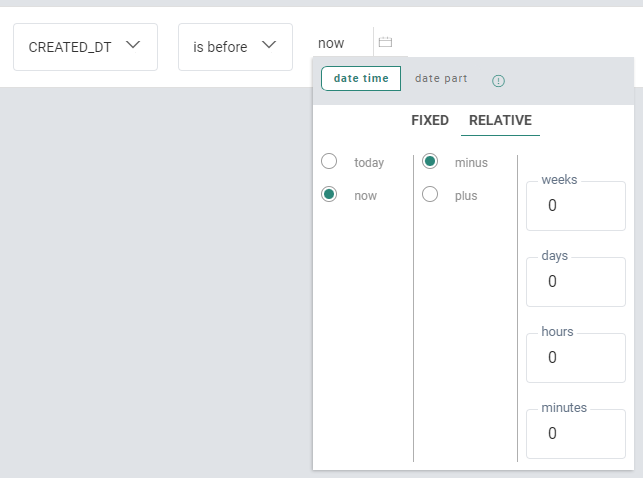Click the chevron arrow next to CREATED_DT
The image size is (643, 478).
pos(134,45)
